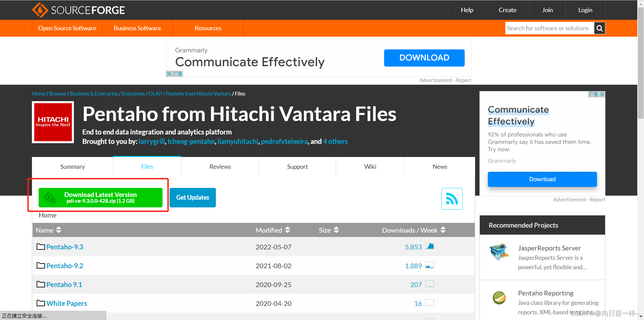This screenshot has height=320, width=644.
Task: Open the Pentaho-9.3 folder icon
Action: [41, 247]
